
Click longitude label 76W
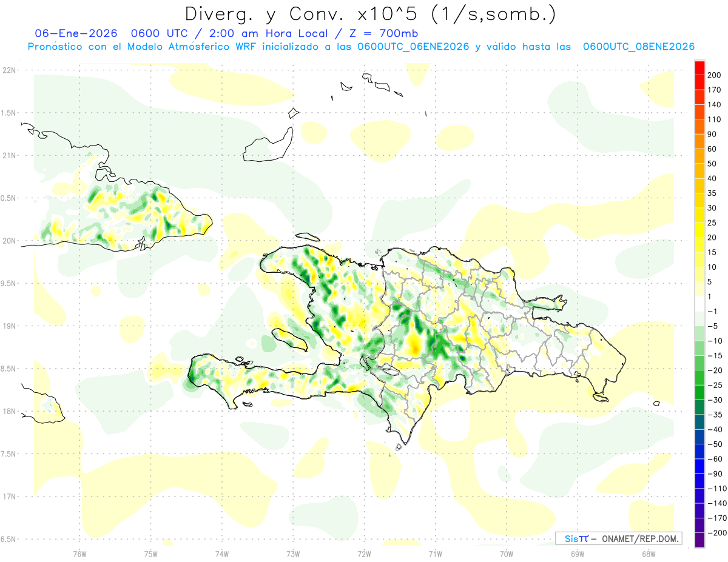[x=80, y=554]
